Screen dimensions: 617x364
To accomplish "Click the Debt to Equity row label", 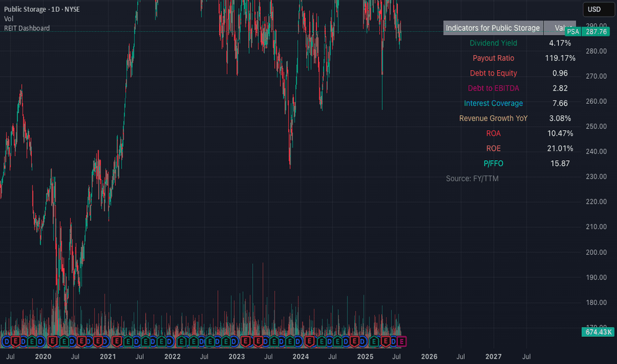I will [x=493, y=73].
